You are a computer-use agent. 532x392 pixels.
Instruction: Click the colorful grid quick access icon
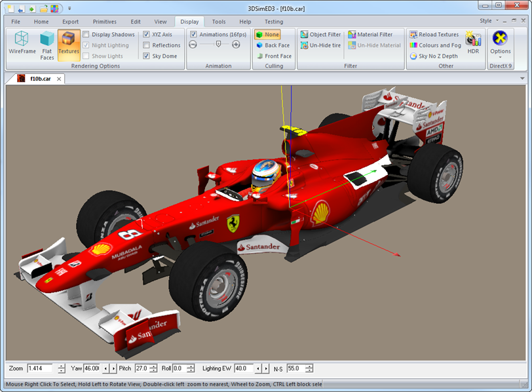pos(54,9)
